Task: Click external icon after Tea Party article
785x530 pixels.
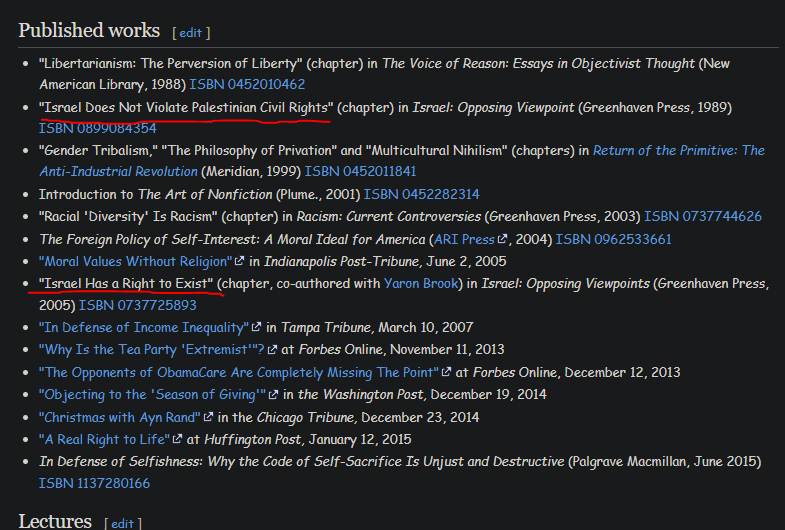Action: coord(272,349)
